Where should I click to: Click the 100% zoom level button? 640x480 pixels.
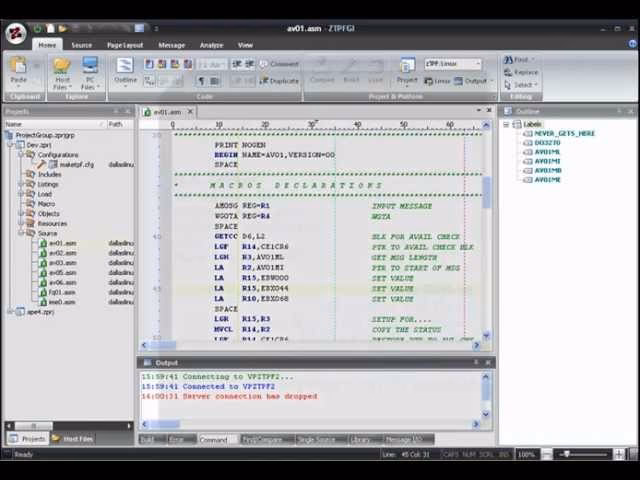click(526, 454)
